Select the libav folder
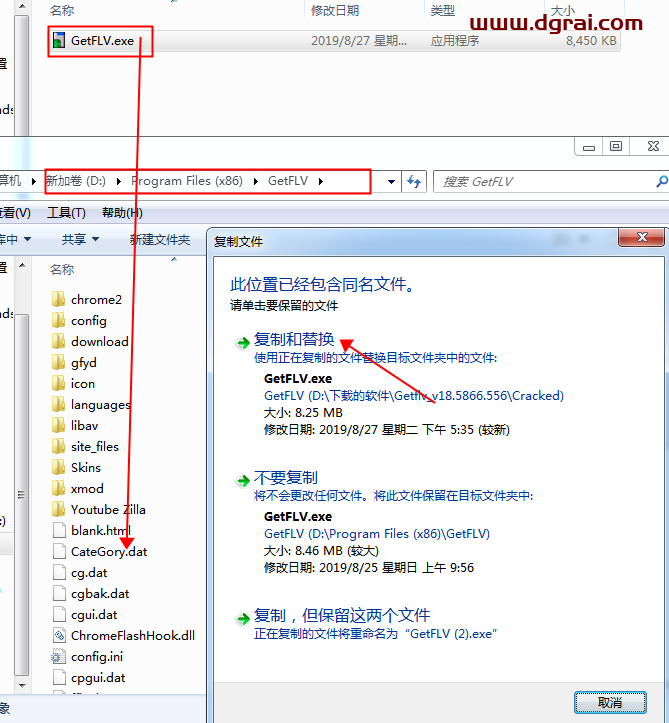The height and width of the screenshot is (723, 669). [x=75, y=426]
